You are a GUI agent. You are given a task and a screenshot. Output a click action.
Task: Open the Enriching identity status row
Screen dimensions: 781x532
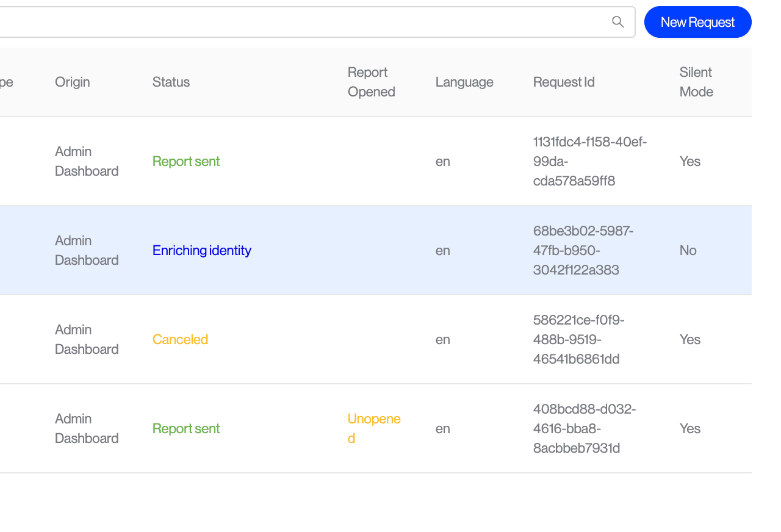click(201, 250)
